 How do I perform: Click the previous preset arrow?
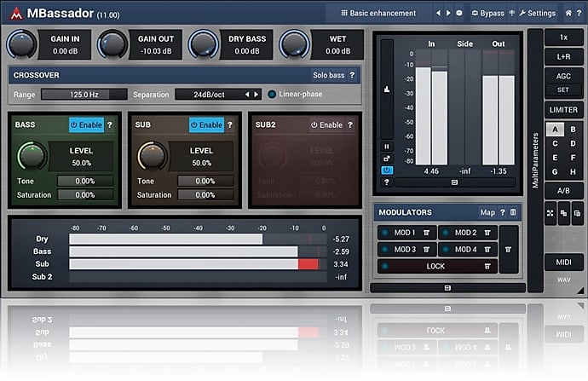(437, 14)
